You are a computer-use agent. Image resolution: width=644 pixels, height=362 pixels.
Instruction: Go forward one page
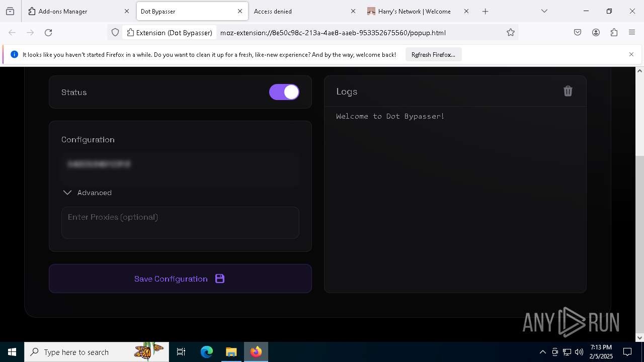30,33
